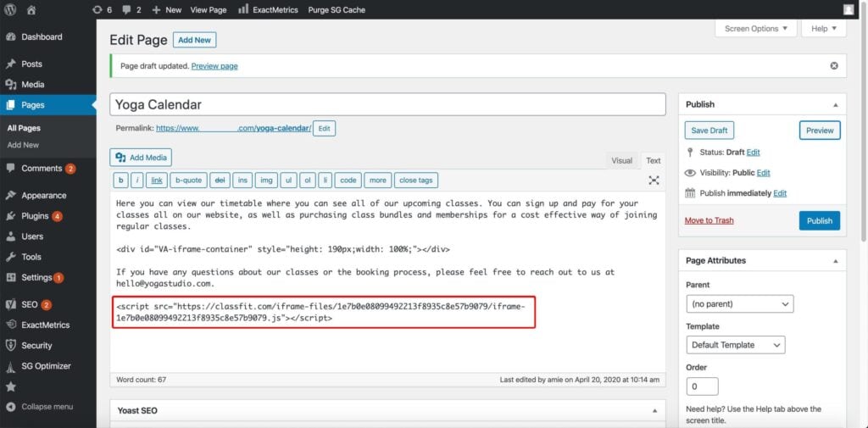Collapse the Publish panel

[x=835, y=104]
